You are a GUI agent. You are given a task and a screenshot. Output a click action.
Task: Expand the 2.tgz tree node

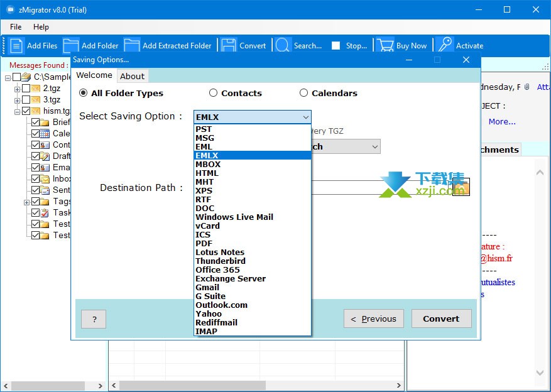coord(17,89)
